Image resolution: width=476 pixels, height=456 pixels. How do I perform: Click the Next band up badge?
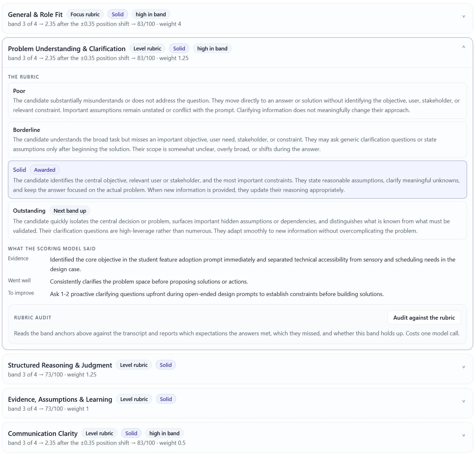point(70,211)
